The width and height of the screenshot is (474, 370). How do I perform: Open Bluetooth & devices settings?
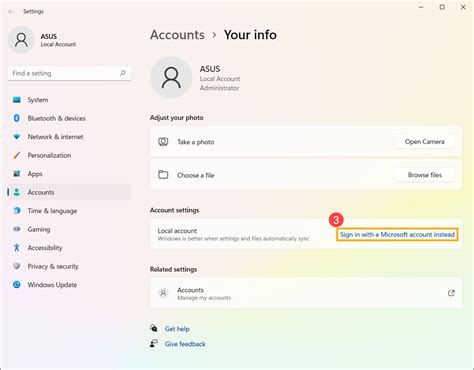pos(69,118)
